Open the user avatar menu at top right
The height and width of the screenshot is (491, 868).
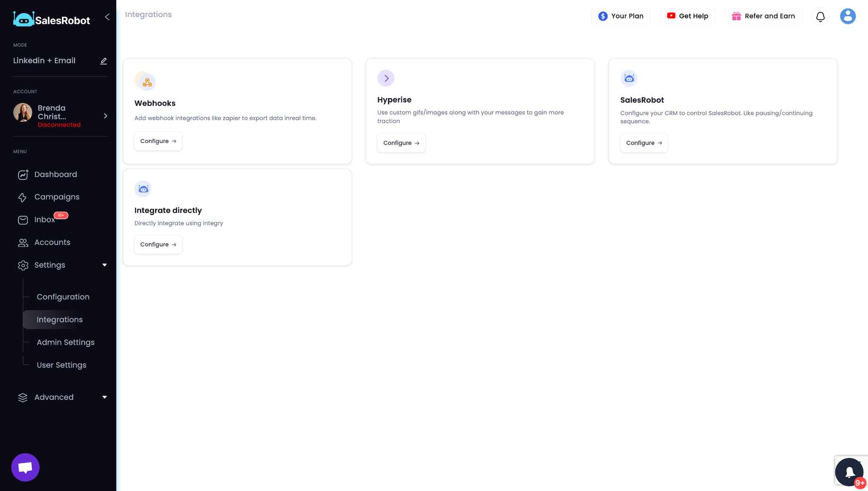[848, 16]
